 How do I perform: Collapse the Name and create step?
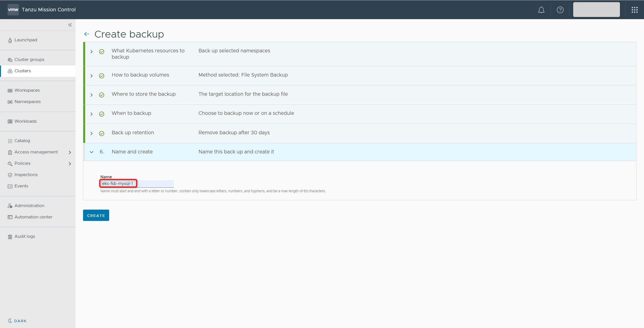[x=92, y=152]
